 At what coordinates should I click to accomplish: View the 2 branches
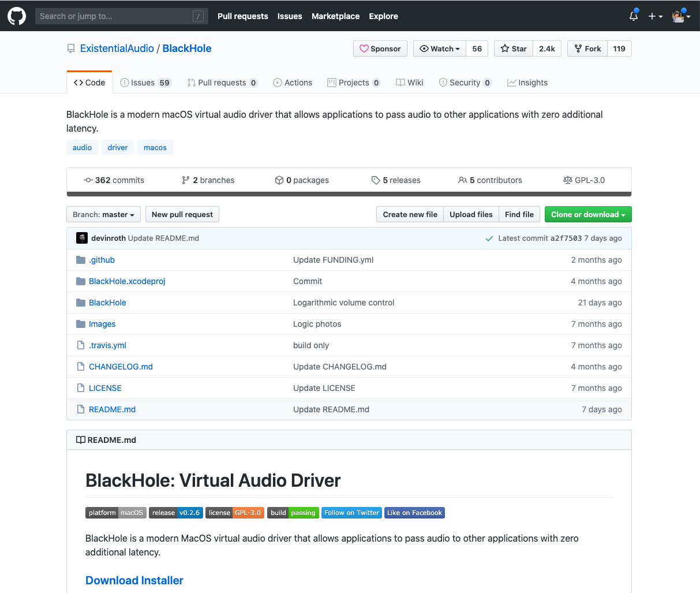click(208, 180)
